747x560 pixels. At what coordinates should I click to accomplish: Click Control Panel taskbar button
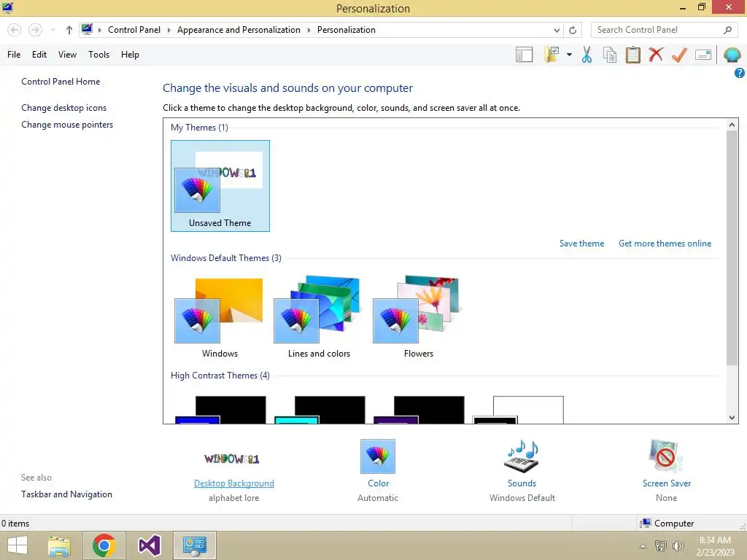click(x=194, y=545)
